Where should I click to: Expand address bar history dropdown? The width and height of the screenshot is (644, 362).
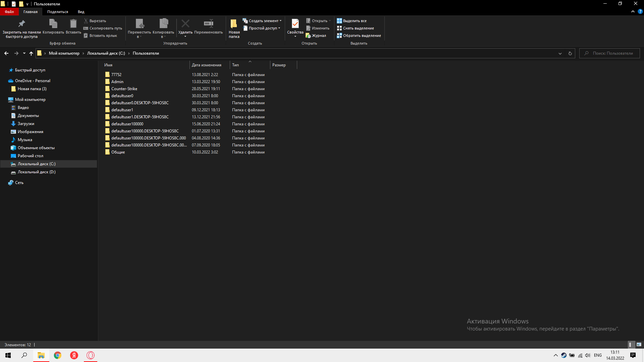coord(560,53)
